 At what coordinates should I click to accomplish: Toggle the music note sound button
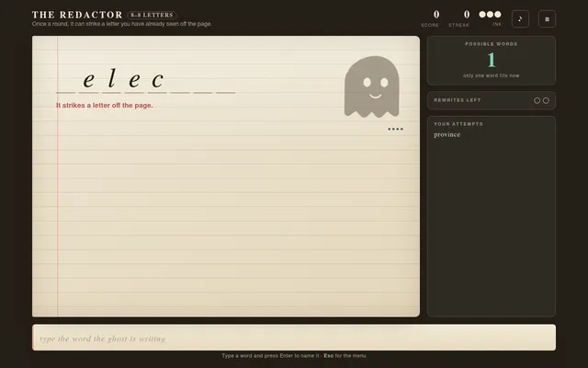[x=520, y=18]
